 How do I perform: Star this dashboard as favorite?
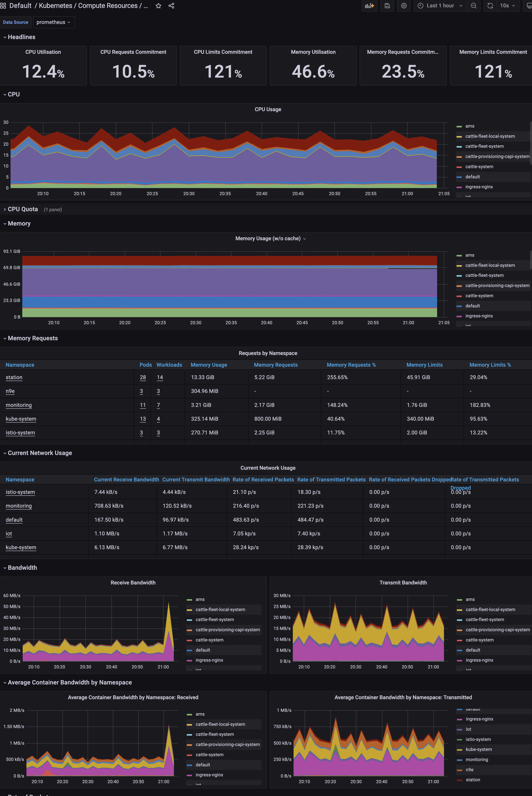(158, 6)
